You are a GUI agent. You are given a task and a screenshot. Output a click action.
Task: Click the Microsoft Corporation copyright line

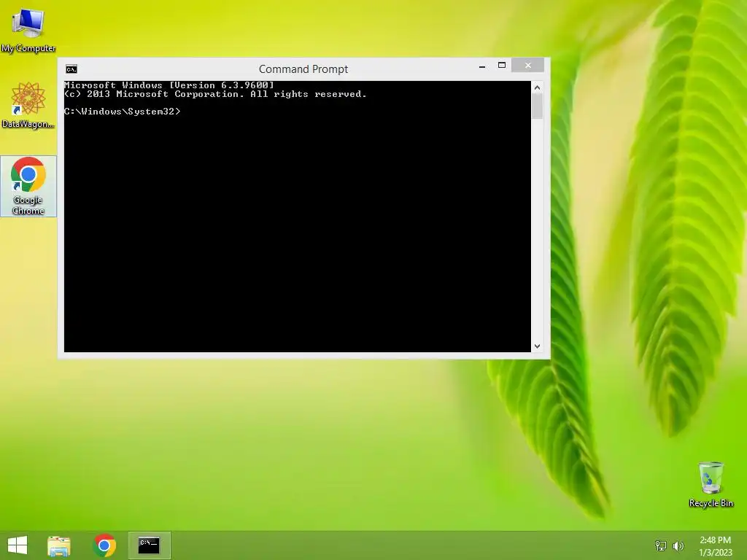pos(216,94)
